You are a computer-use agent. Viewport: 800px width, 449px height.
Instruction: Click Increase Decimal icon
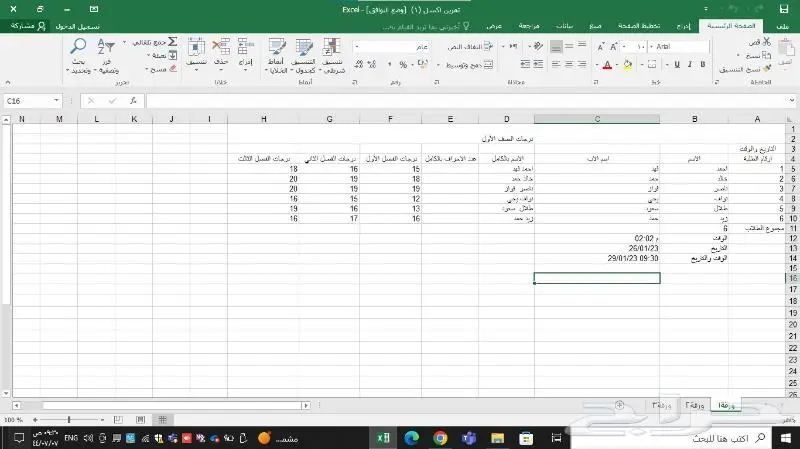[372, 64]
